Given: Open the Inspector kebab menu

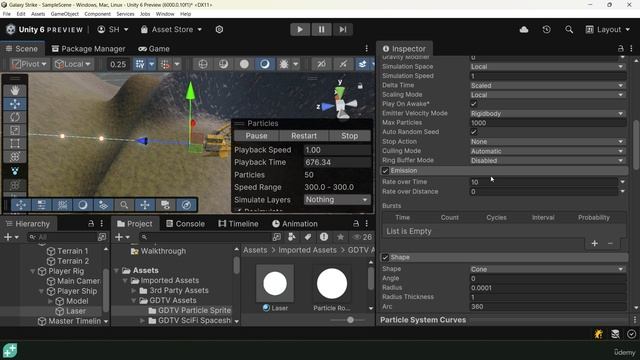Looking at the screenshot, I should point(631,49).
